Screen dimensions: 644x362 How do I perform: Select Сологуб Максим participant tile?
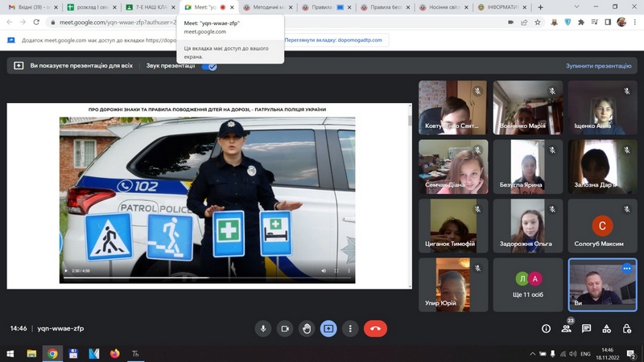(x=602, y=226)
